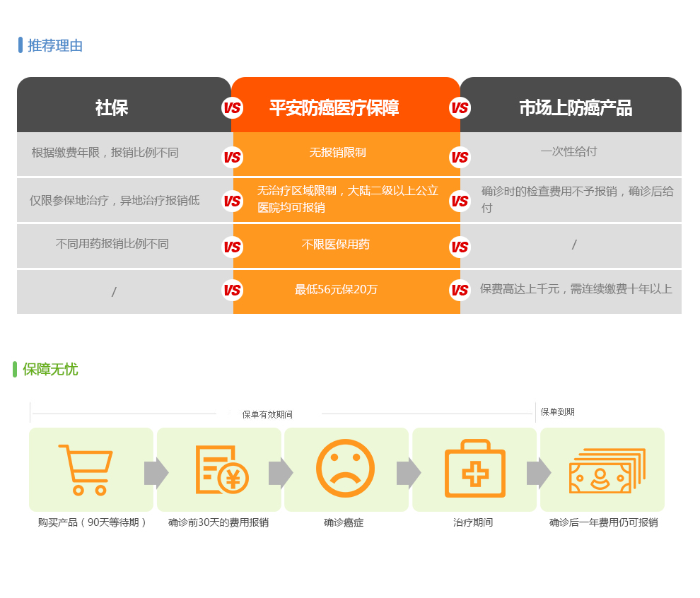700x598 pixels.
Task: Click the 推荐理由 section heading
Action: pyautogui.click(x=55, y=45)
